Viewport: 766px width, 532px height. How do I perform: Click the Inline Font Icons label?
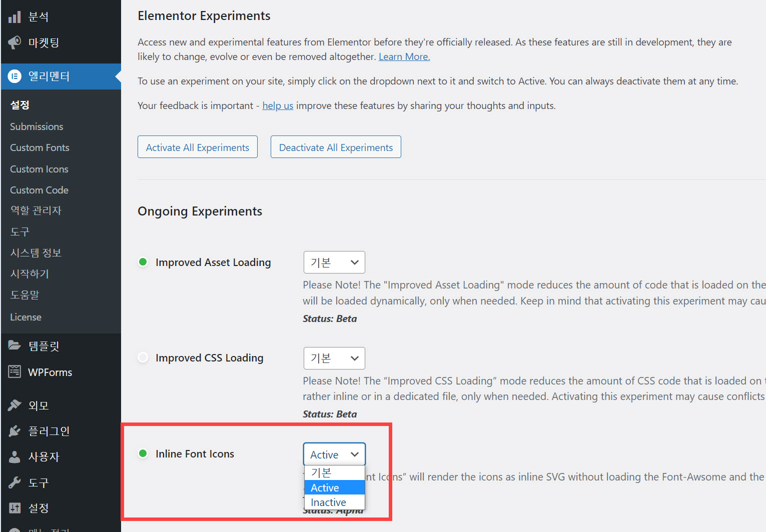coord(195,454)
